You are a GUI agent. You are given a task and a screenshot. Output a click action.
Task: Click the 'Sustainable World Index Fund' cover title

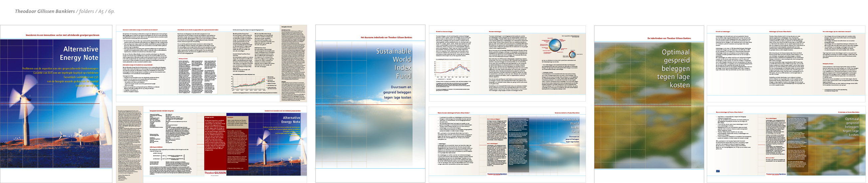click(394, 64)
